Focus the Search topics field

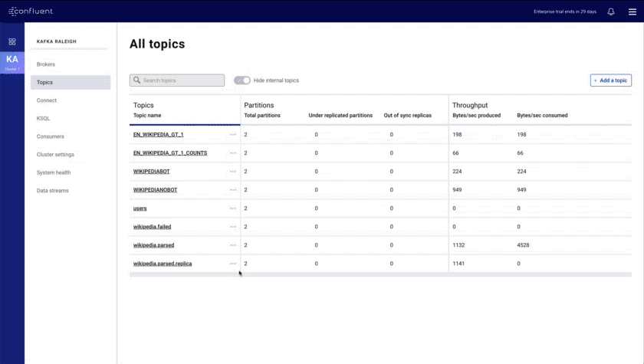pyautogui.click(x=177, y=80)
